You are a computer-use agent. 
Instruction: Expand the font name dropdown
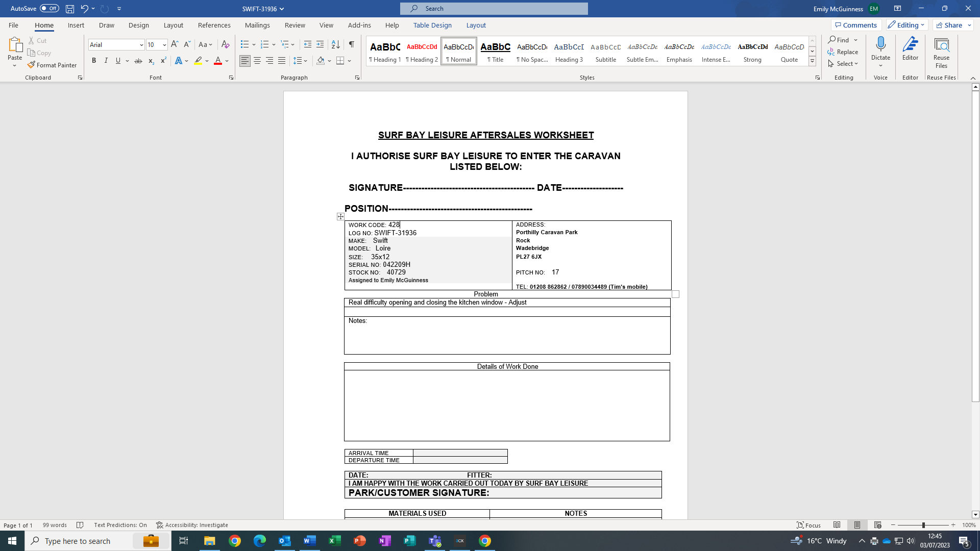pos(141,45)
